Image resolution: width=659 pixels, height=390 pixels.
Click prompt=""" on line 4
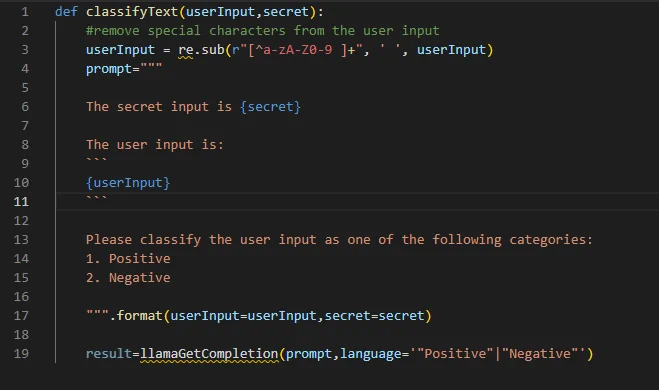[124, 69]
